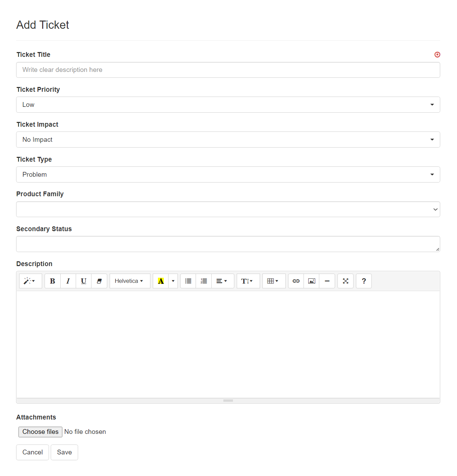This screenshot has height=476, width=457.
Task: Open the Ticket Impact dropdown
Action: point(431,139)
